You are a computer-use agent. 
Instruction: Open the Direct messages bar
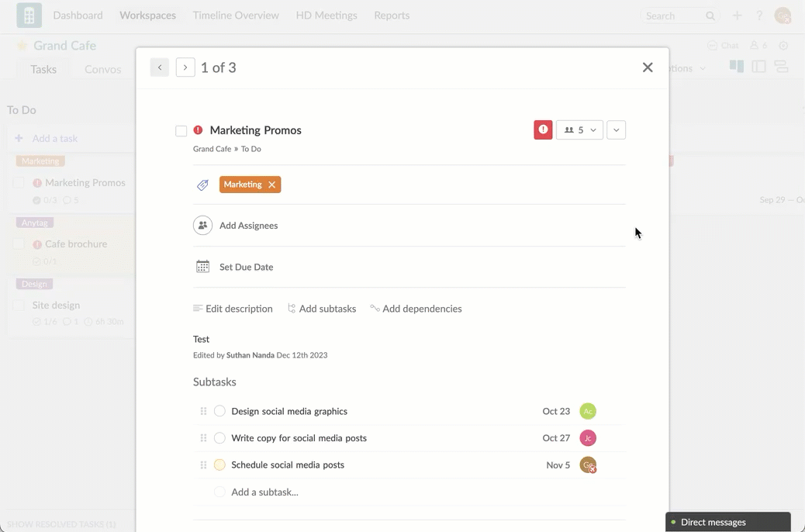tap(728, 522)
